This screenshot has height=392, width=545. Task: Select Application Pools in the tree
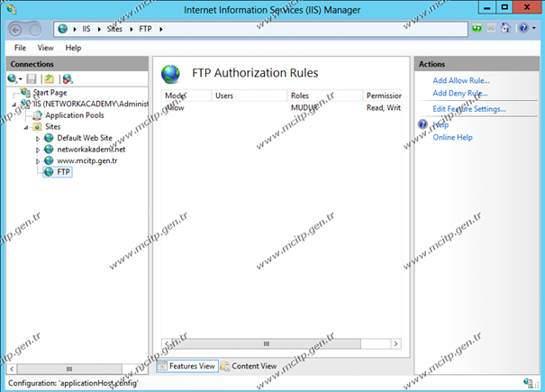pos(75,115)
